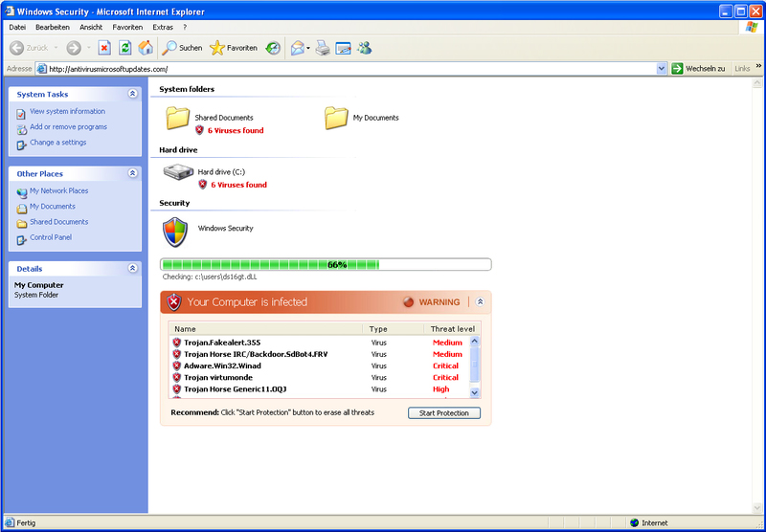Screen dimensions: 766x532
Task: Collapse the System Tasks panel
Action: [x=132, y=94]
